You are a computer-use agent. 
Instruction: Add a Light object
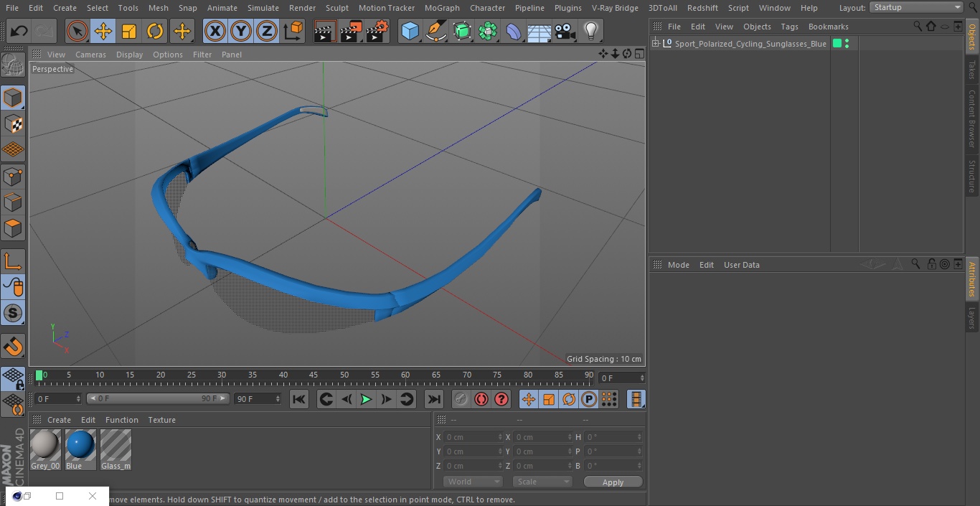coord(591,32)
